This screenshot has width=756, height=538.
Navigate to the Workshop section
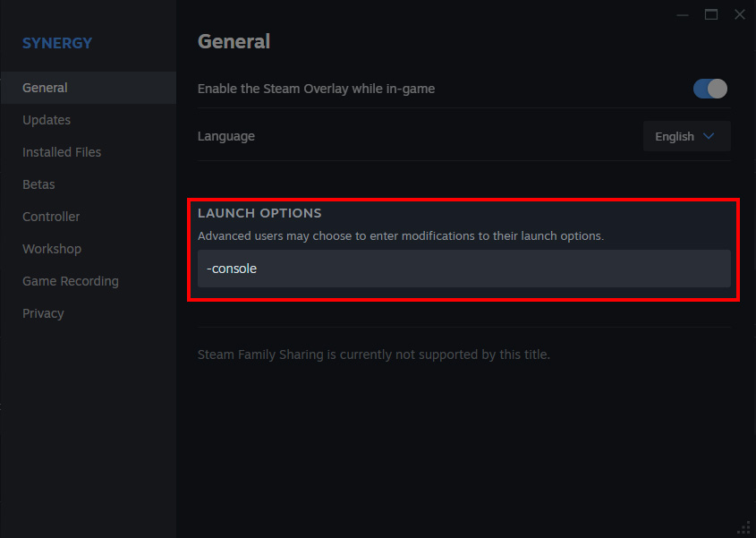[x=52, y=249]
